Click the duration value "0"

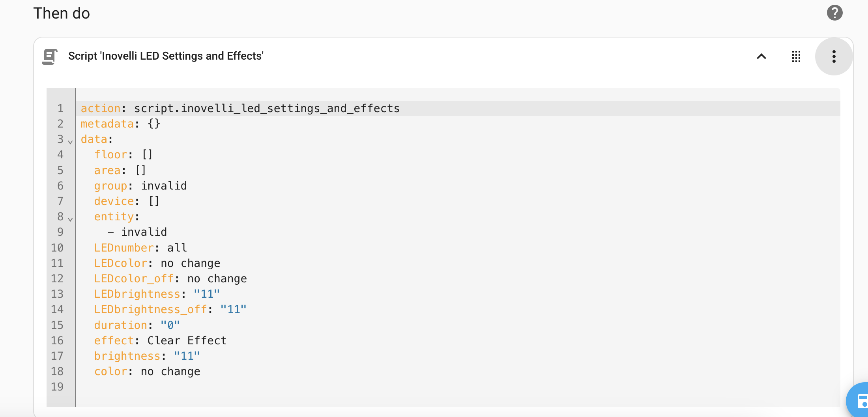point(170,325)
